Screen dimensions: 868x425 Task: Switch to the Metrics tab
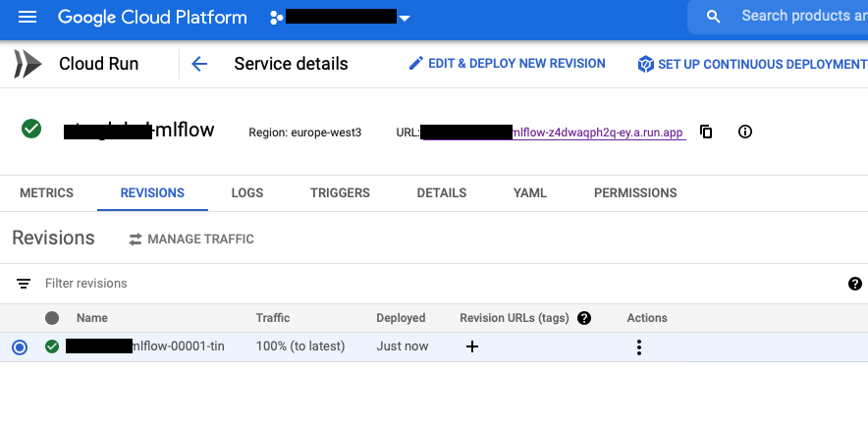click(46, 193)
